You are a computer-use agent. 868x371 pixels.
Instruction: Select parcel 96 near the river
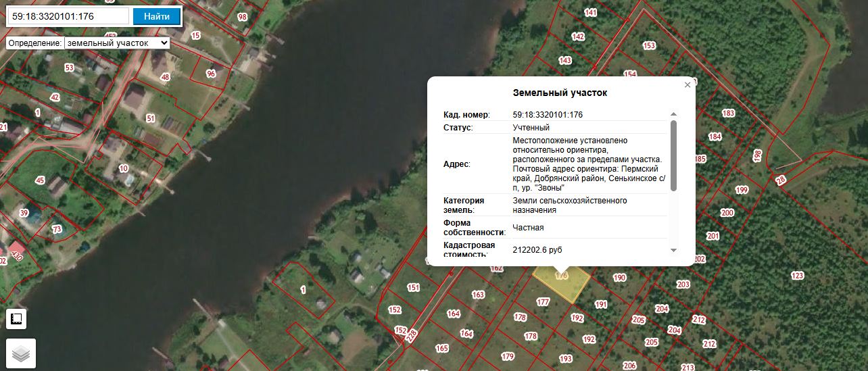(x=211, y=74)
